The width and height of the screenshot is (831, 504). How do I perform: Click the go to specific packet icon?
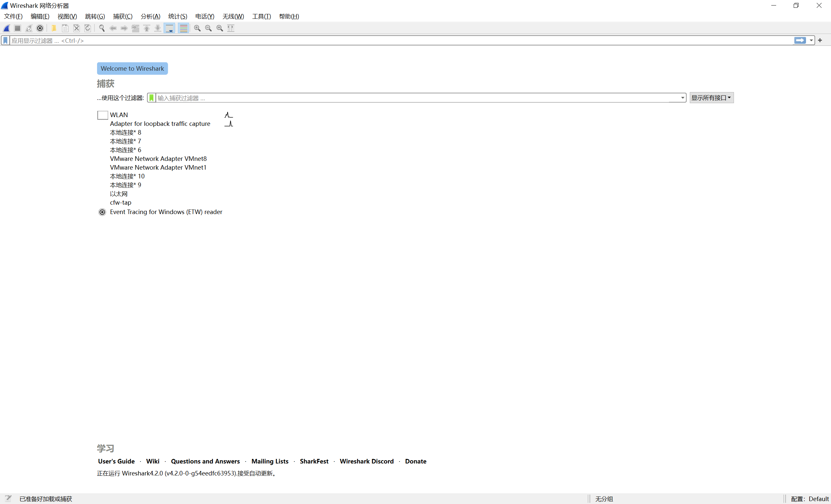136,28
